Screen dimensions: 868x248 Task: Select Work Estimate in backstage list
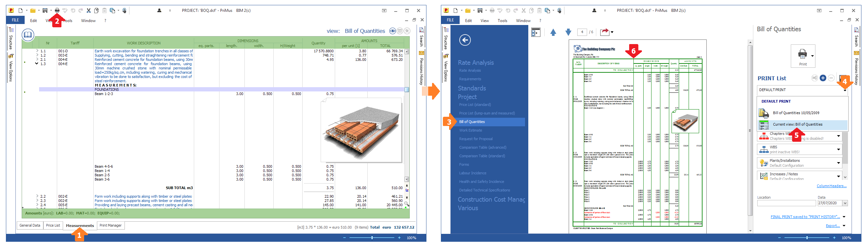point(470,130)
